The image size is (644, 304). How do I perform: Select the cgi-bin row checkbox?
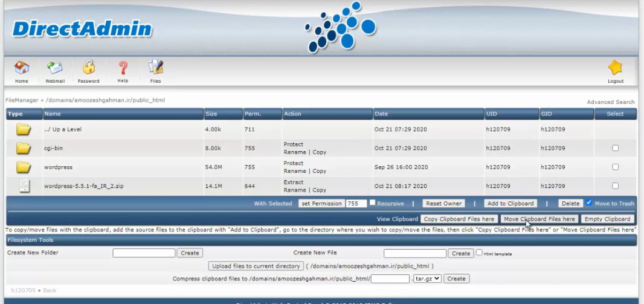(x=615, y=148)
